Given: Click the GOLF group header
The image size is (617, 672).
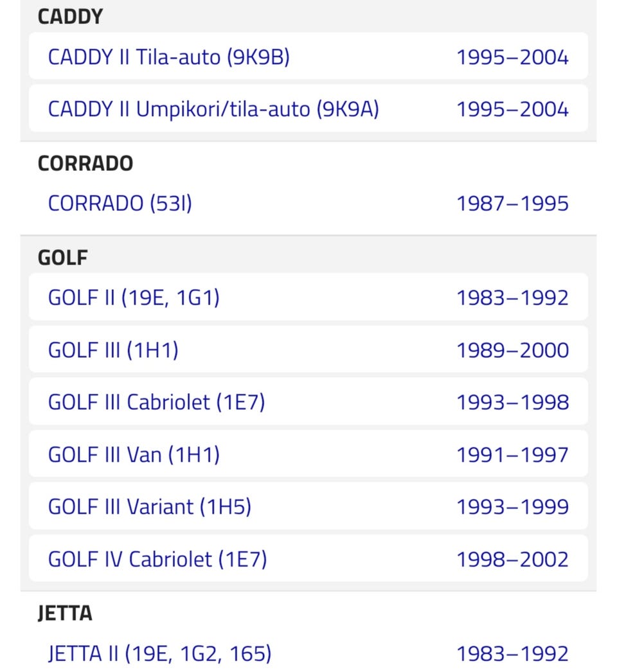Looking at the screenshot, I should [x=63, y=258].
